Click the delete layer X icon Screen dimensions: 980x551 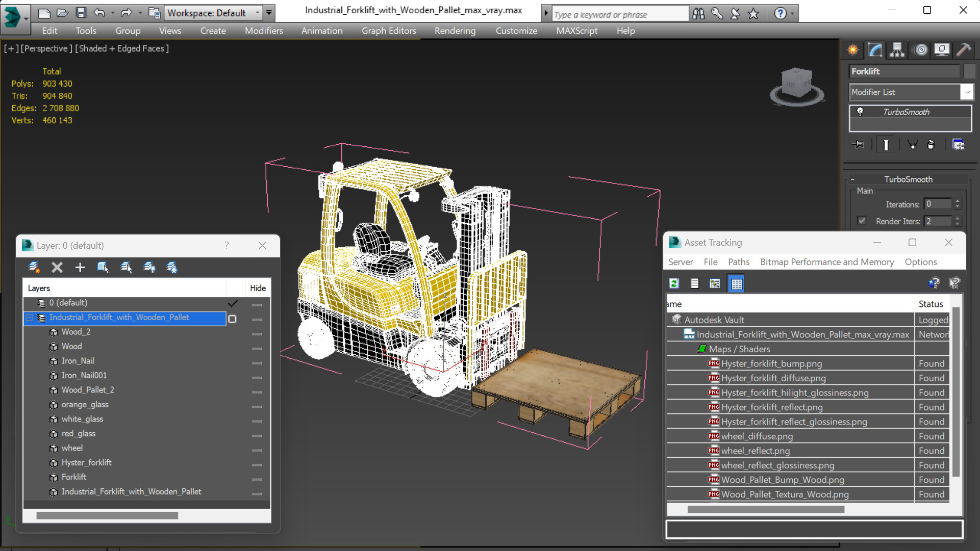click(57, 267)
